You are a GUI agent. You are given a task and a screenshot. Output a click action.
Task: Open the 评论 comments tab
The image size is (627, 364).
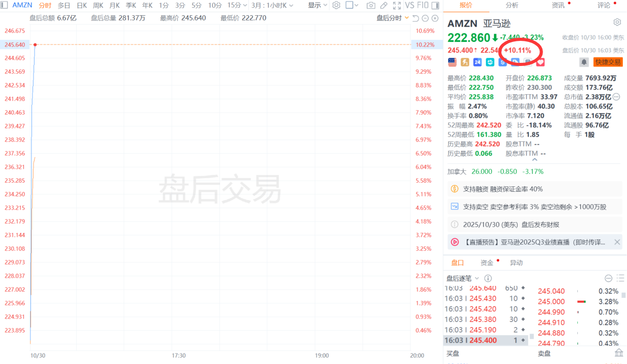click(x=604, y=5)
